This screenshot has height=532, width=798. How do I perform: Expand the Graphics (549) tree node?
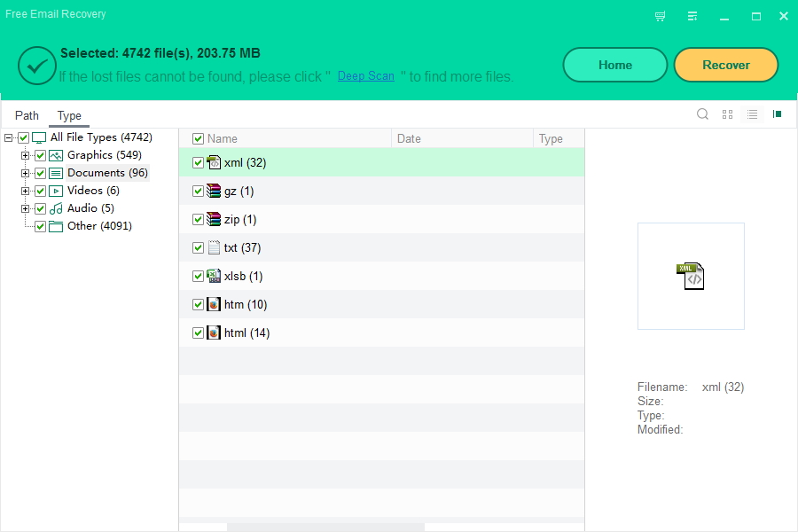tap(26, 155)
